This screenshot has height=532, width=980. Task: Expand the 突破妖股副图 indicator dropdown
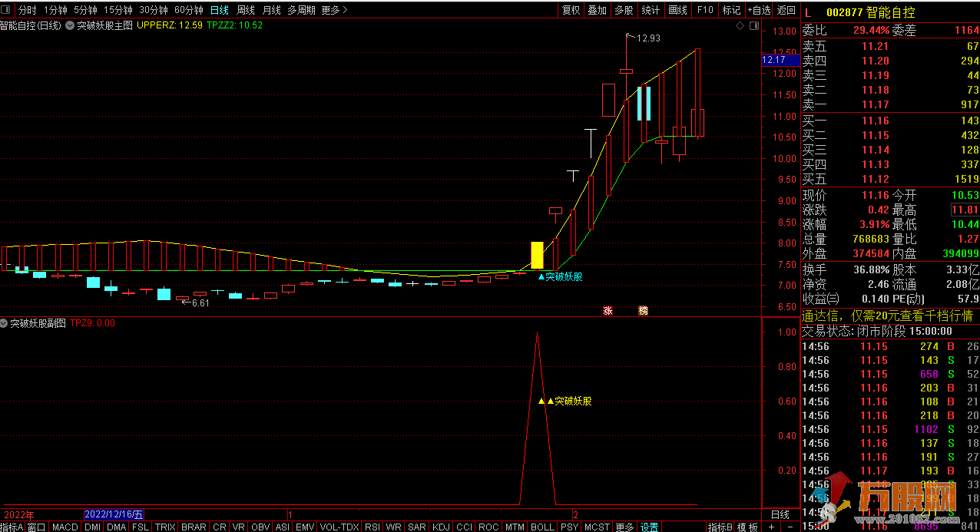4,323
